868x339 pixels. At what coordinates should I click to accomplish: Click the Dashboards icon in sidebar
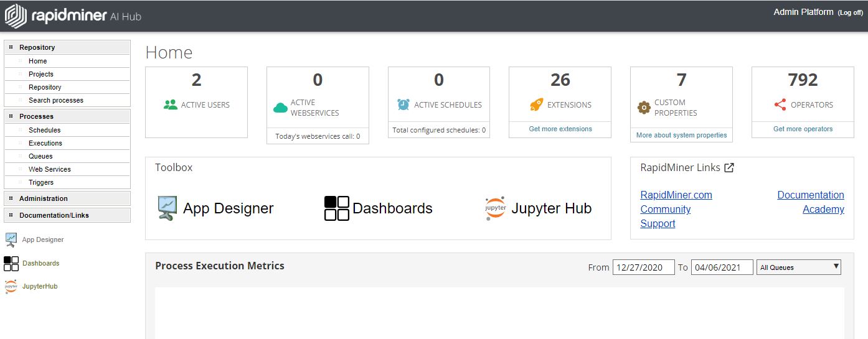click(11, 263)
